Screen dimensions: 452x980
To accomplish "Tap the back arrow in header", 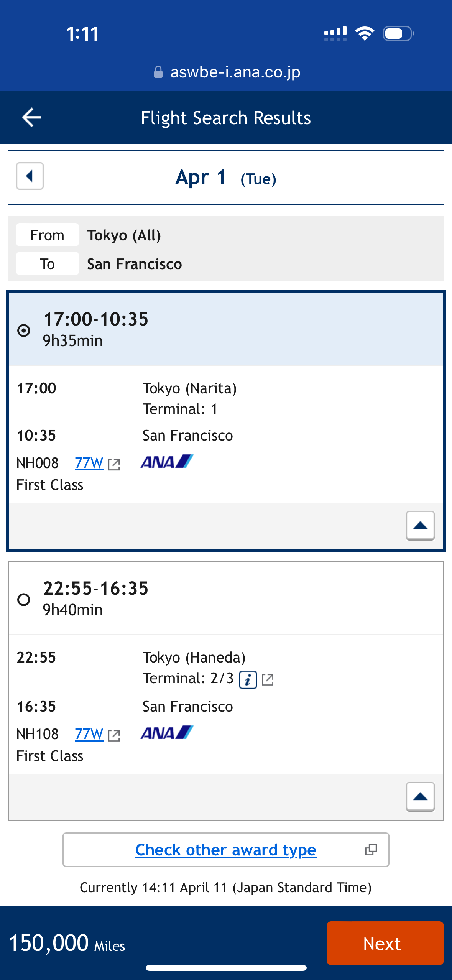I will coord(32,117).
